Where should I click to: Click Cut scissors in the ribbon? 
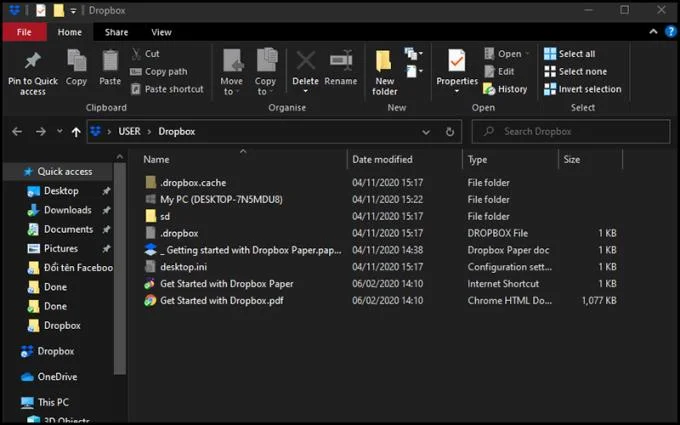pos(145,54)
